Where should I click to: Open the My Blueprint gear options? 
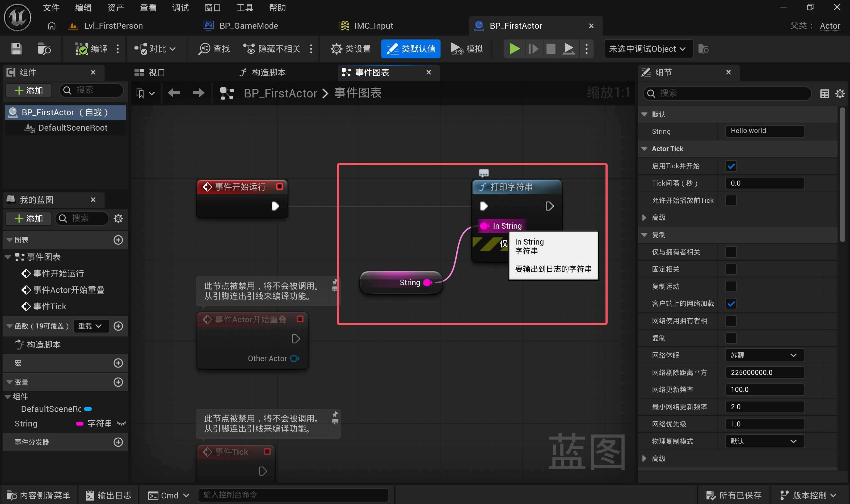point(118,218)
